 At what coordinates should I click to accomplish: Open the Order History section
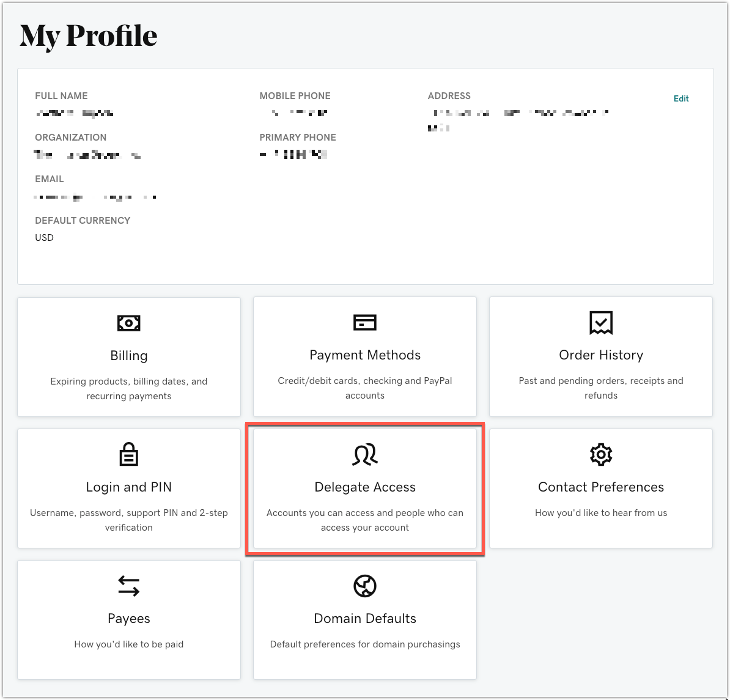(x=600, y=355)
